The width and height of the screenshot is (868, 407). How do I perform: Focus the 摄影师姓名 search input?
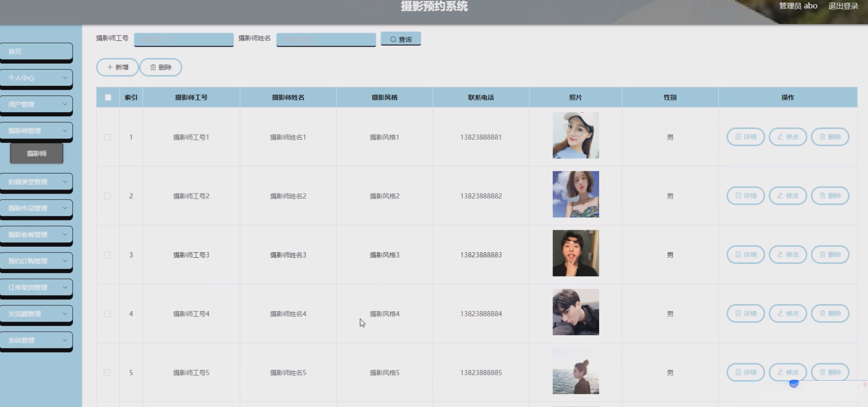[x=326, y=40]
